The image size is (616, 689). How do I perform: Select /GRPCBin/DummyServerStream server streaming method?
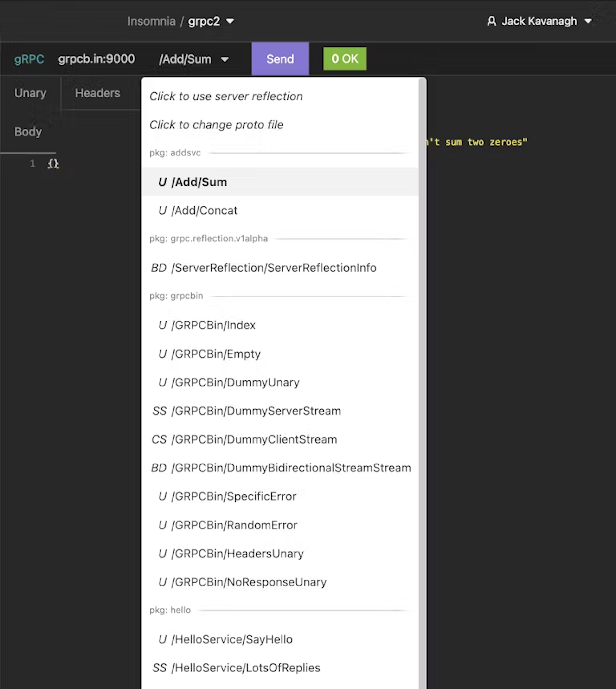(x=256, y=411)
